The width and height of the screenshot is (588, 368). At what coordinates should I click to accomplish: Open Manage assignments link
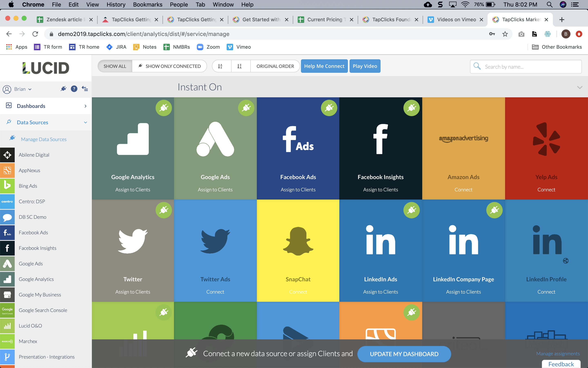coord(558,353)
